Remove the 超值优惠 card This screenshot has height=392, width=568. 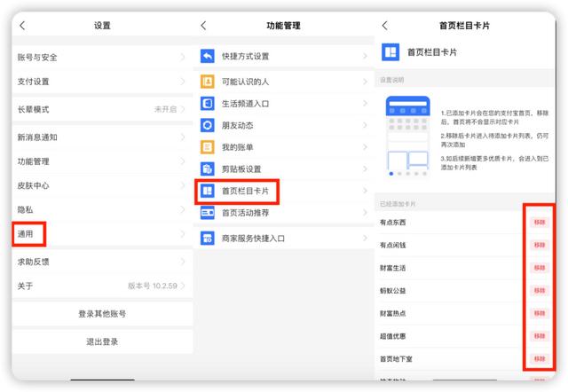pyautogui.click(x=540, y=336)
